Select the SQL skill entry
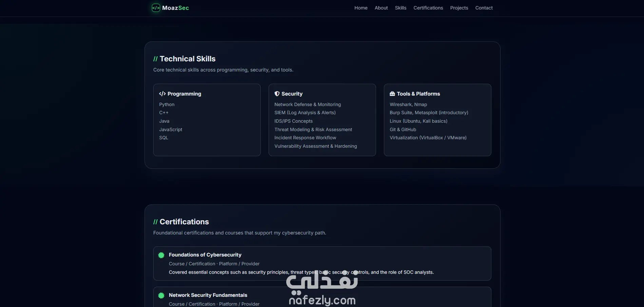644x307 pixels. [163, 138]
